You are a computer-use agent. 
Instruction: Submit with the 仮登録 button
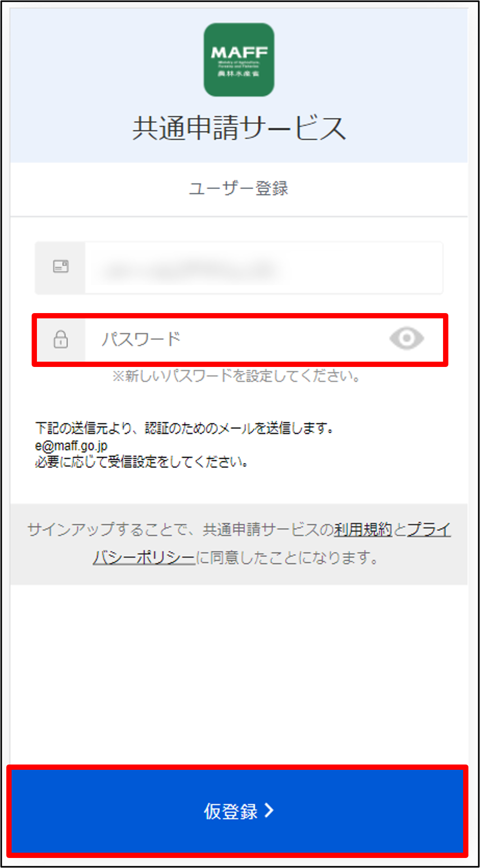[237, 810]
